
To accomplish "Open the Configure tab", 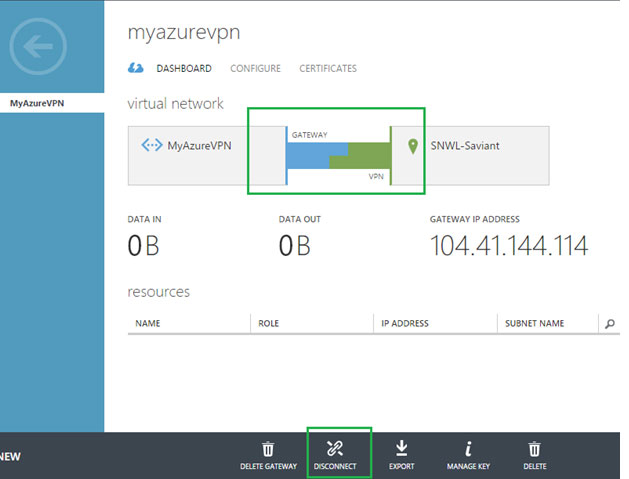I will click(x=255, y=69).
